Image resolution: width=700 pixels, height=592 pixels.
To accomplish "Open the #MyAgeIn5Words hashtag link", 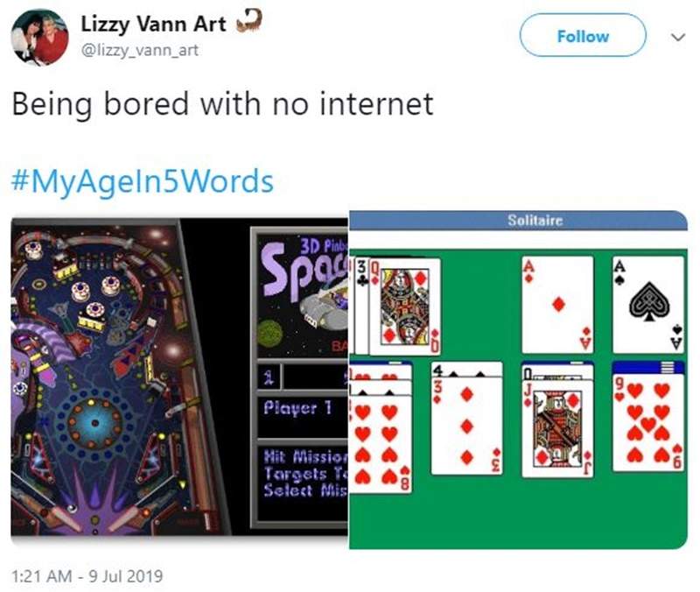I will (x=143, y=181).
